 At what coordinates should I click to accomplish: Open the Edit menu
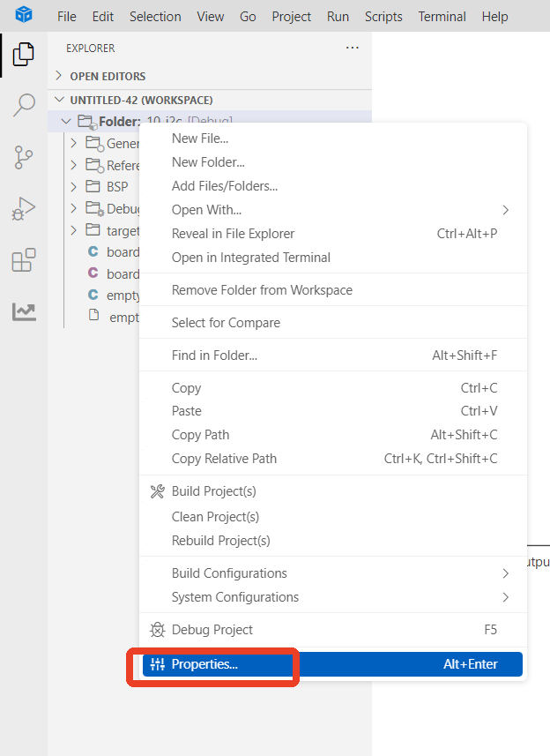coord(102,17)
